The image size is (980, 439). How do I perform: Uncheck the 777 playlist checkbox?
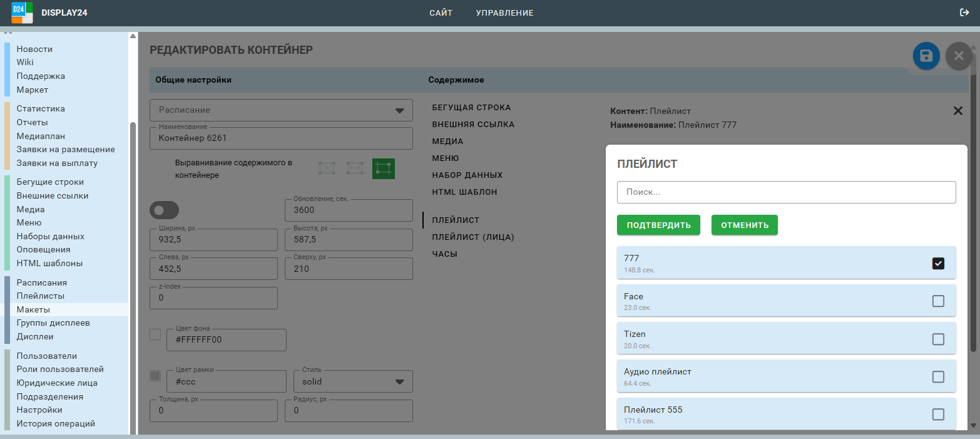(x=938, y=263)
